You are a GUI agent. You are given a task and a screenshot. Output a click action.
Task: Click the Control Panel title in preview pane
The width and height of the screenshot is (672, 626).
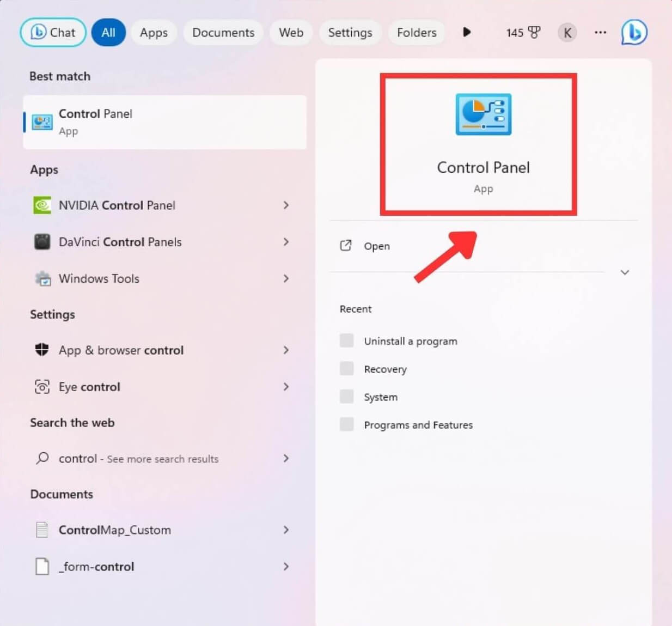pyautogui.click(x=484, y=168)
